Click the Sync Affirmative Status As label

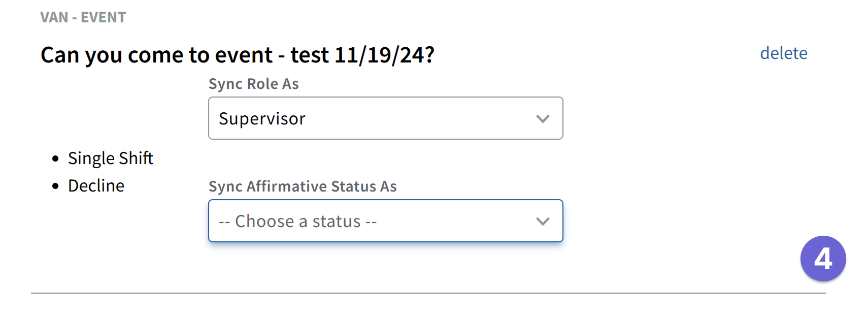303,186
